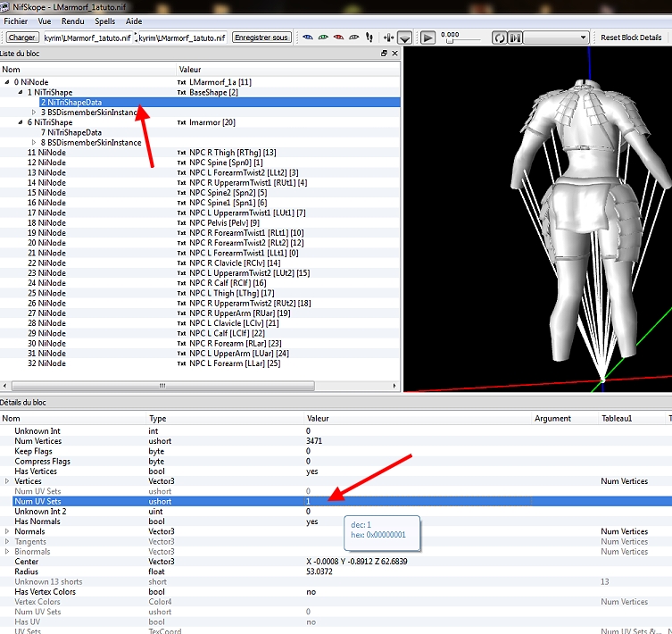Close the Liste du bloc panel
672x634 pixels.
coord(394,54)
